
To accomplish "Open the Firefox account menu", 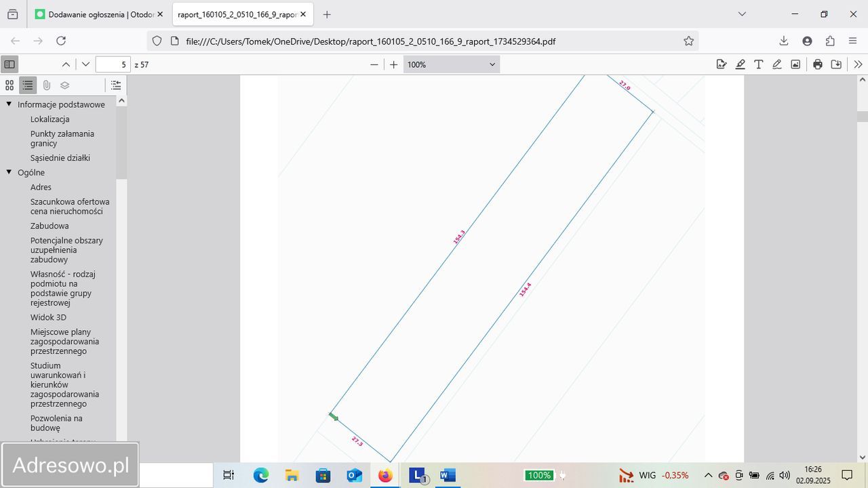I will pyautogui.click(x=807, y=41).
